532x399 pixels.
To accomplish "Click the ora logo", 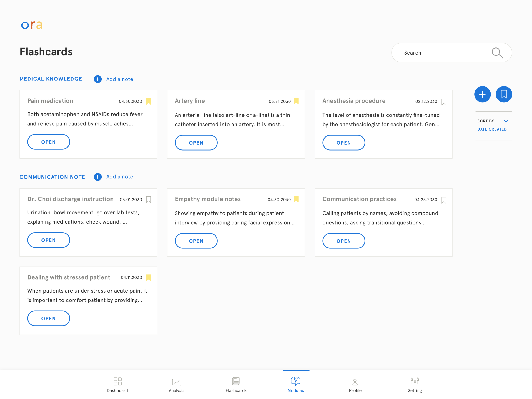I will pyautogui.click(x=32, y=25).
